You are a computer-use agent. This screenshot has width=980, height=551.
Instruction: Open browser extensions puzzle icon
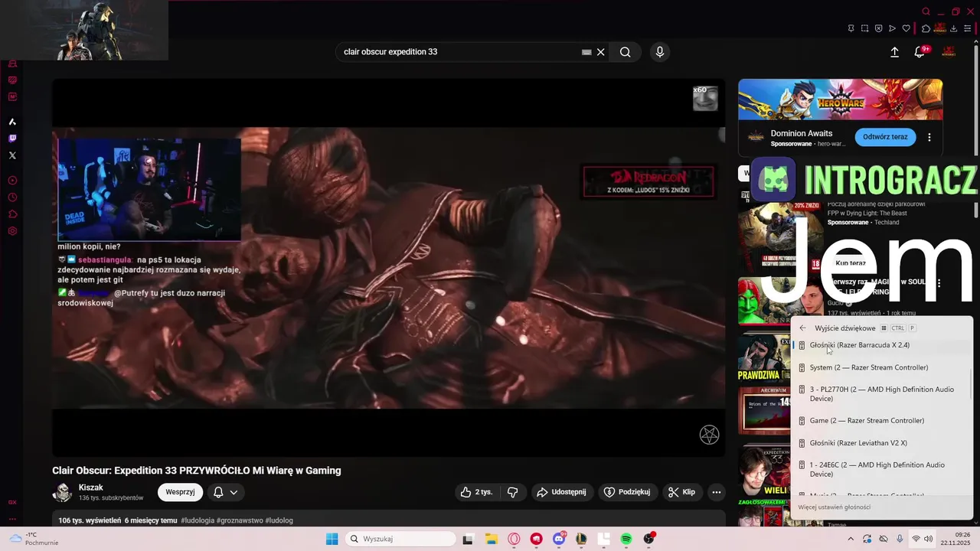[926, 28]
